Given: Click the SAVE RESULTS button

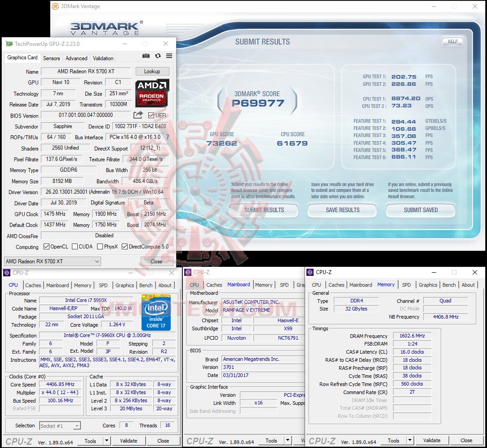Looking at the screenshot, I should [343, 210].
